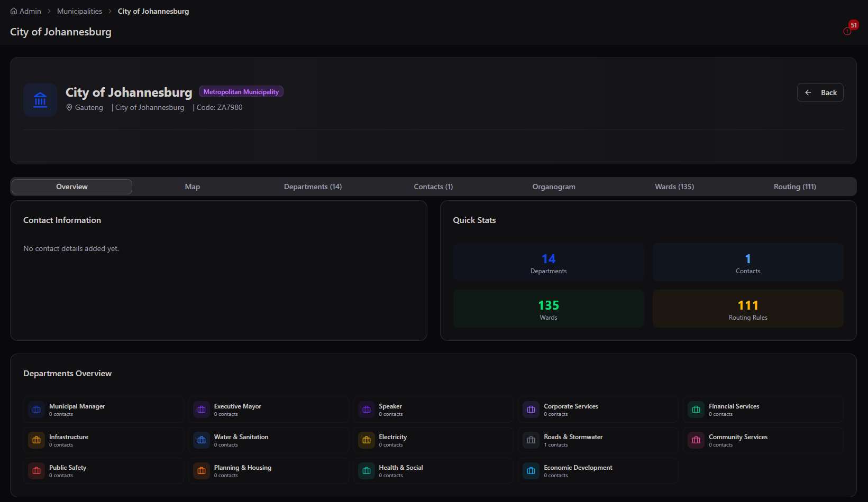Click the Community Services department icon
This screenshot has width=868, height=502.
tap(696, 440)
